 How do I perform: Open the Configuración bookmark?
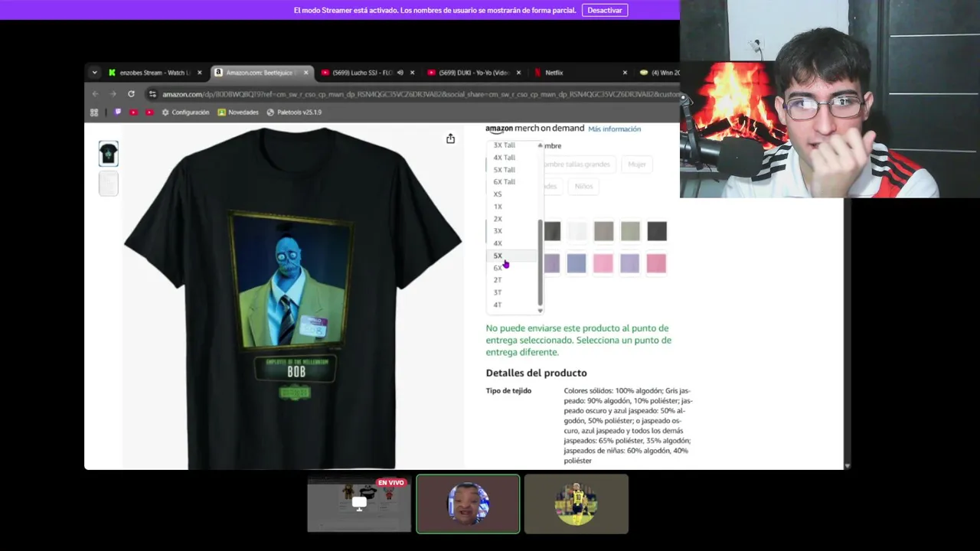tap(185, 112)
